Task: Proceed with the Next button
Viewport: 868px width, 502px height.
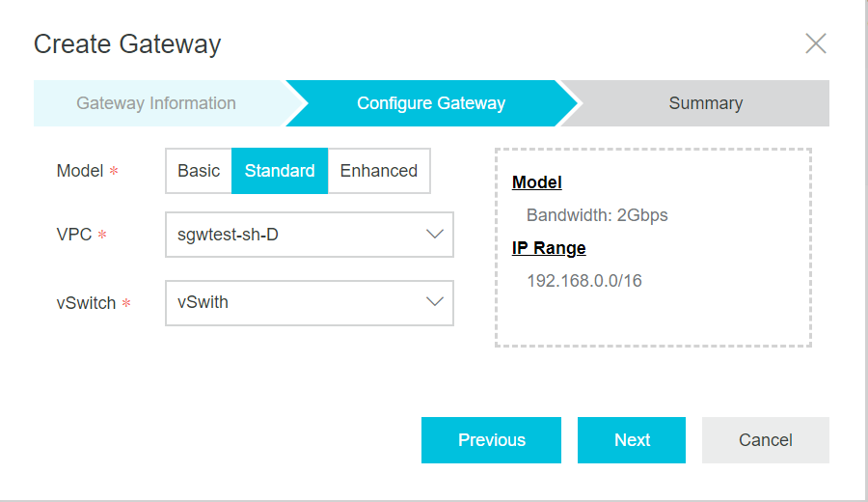Action: tap(632, 440)
